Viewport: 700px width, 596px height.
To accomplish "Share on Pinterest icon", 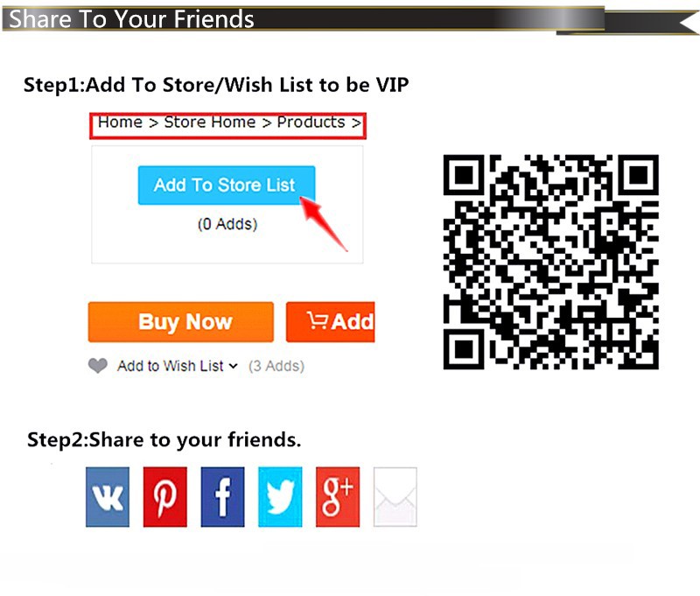I will tap(164, 497).
